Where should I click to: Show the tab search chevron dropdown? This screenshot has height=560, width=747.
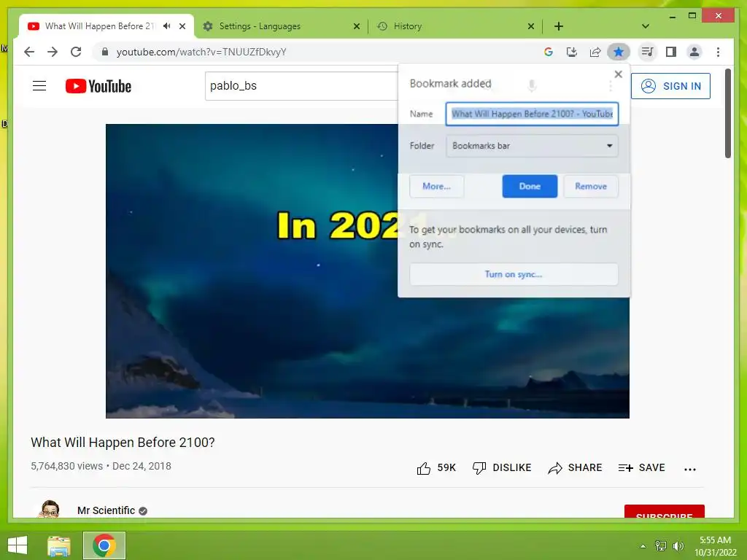pyautogui.click(x=646, y=26)
